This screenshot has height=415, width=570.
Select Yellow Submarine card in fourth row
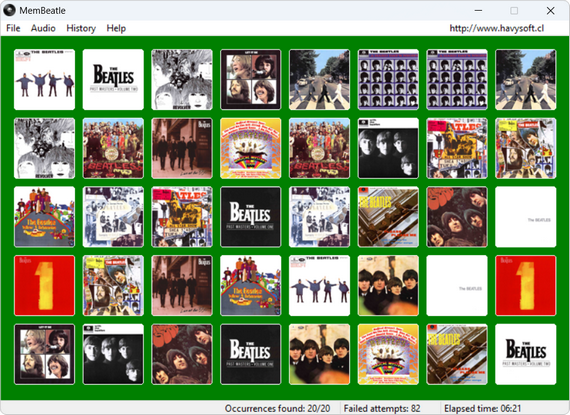251,286
